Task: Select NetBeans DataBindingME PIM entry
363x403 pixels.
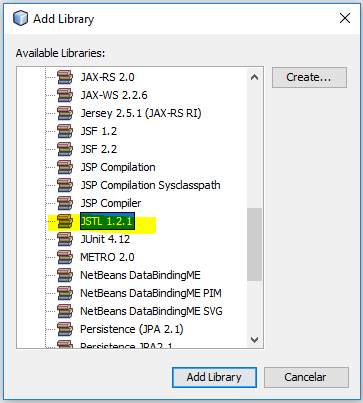Action: (151, 293)
